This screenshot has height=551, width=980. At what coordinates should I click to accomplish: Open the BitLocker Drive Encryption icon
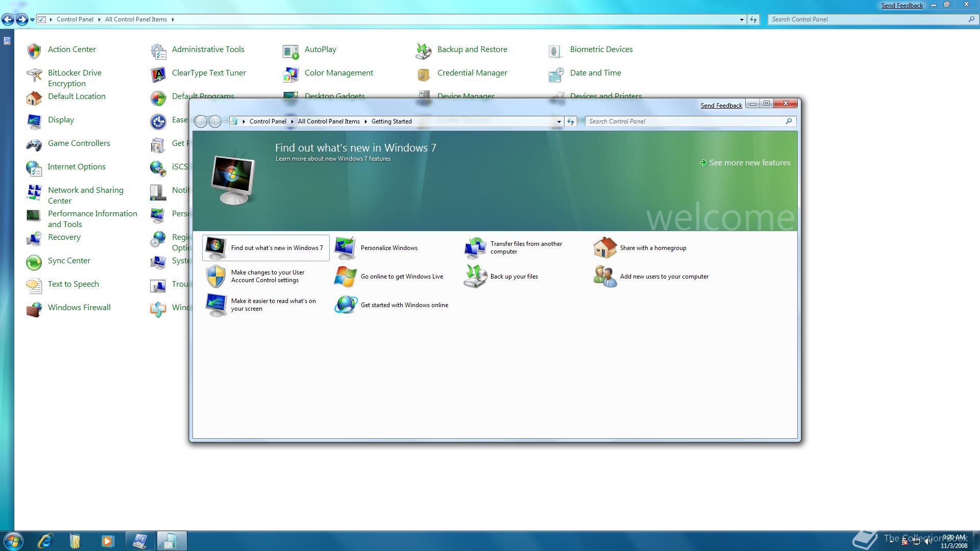tap(34, 75)
